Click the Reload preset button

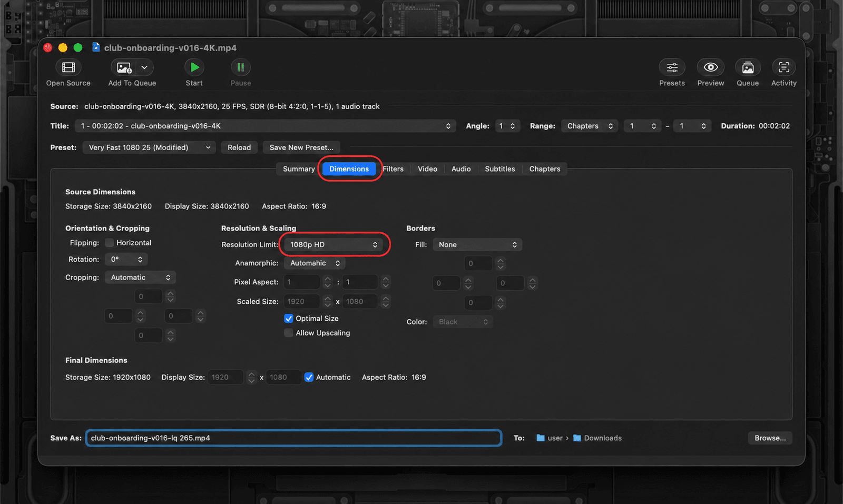coord(239,147)
